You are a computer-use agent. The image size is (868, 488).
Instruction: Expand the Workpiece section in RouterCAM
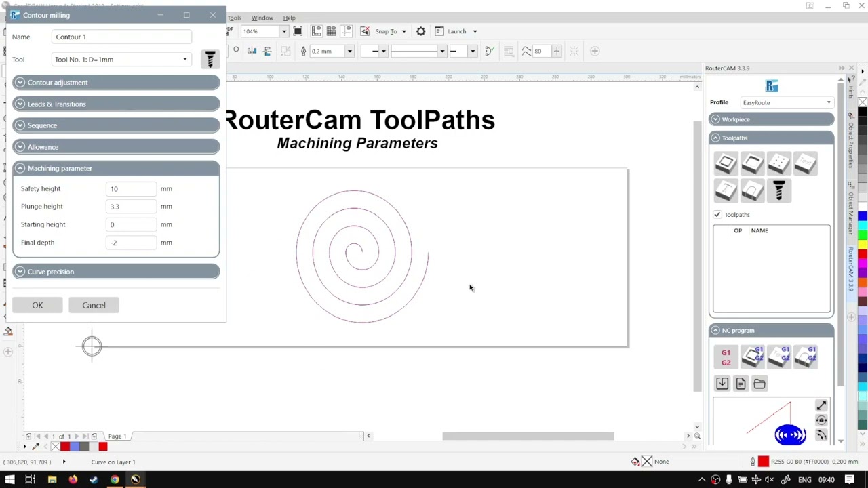(772, 119)
